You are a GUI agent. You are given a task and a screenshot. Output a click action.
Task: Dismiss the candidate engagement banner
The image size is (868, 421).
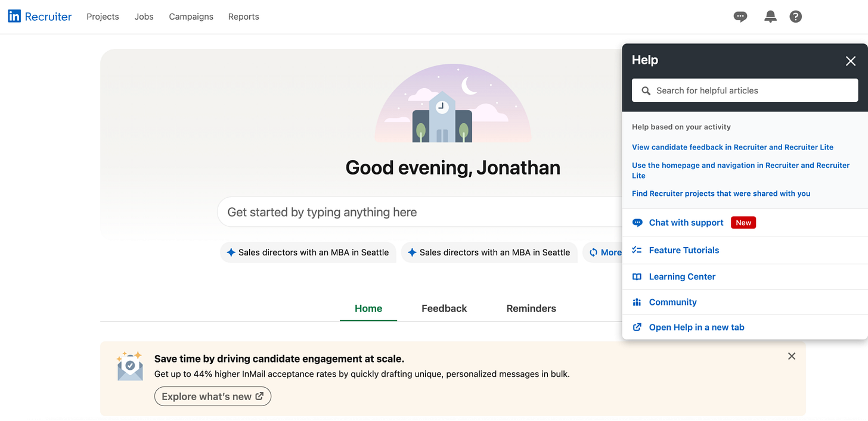pyautogui.click(x=792, y=356)
